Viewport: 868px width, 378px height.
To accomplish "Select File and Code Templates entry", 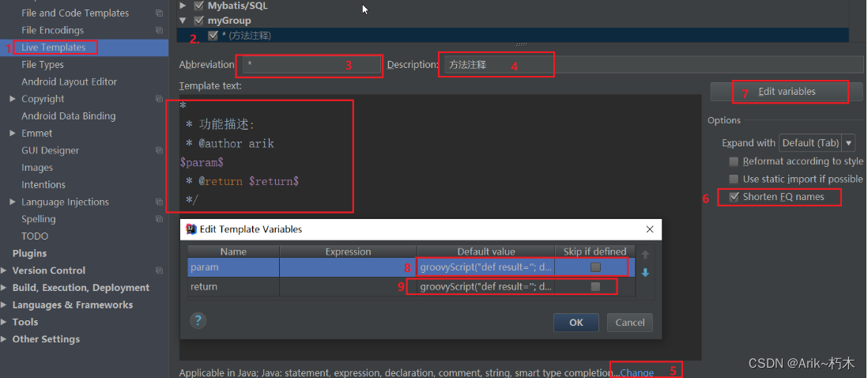I will click(75, 13).
